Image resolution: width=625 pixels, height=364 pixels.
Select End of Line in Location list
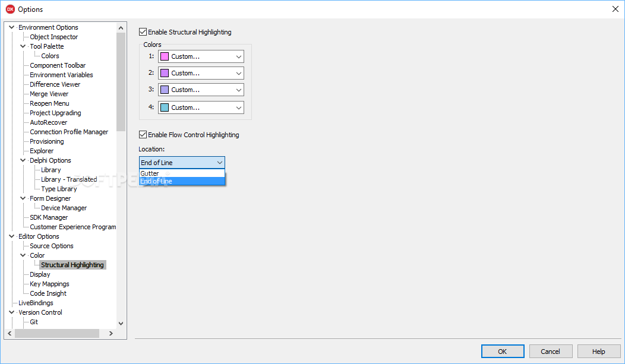pyautogui.click(x=182, y=181)
